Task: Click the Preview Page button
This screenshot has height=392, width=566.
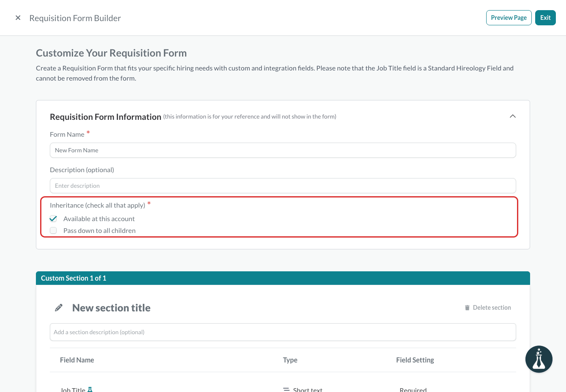Action: [509, 18]
